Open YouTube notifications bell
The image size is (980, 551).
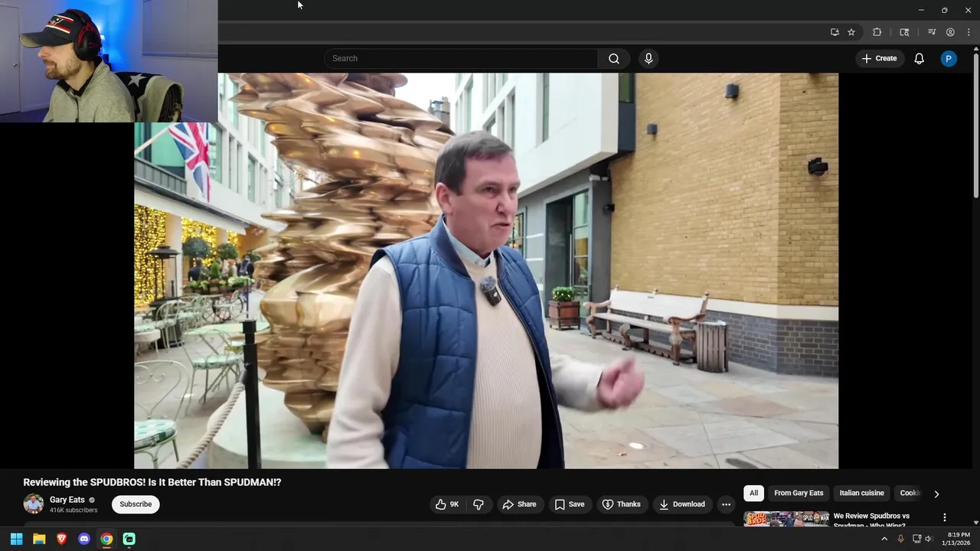click(919, 59)
